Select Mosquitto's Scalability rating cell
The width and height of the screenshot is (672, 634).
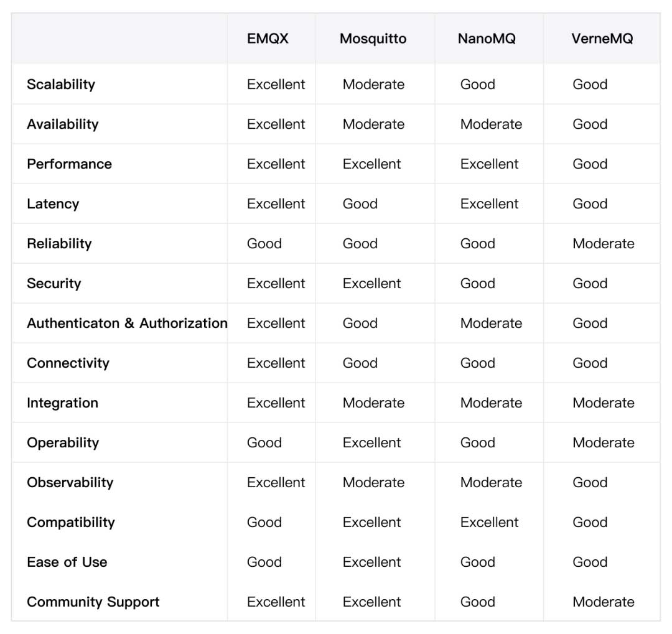tap(373, 84)
